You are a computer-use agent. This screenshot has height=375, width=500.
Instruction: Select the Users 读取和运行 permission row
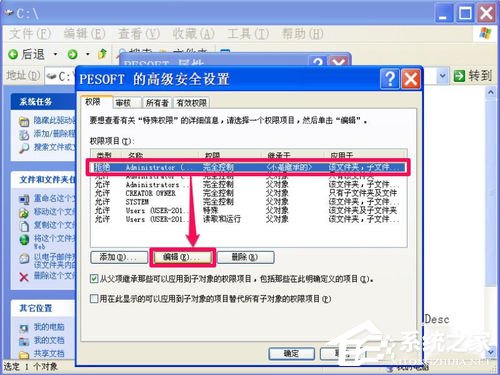click(248, 219)
